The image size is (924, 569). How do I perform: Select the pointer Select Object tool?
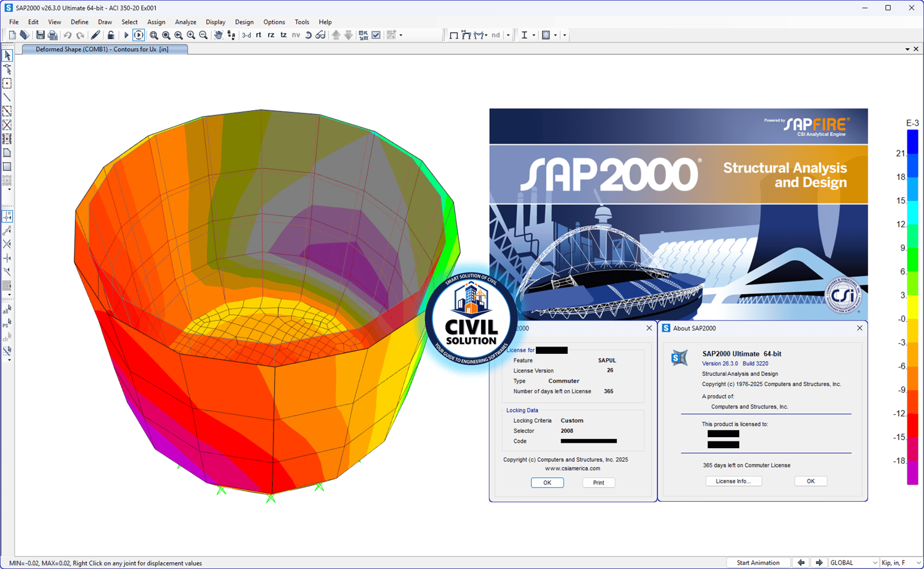pos(7,55)
